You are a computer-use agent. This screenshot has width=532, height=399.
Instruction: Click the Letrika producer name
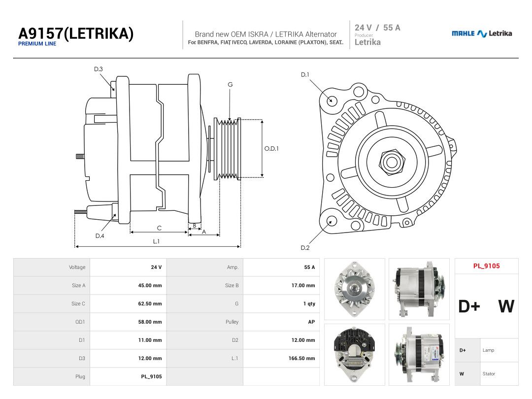pos(367,42)
